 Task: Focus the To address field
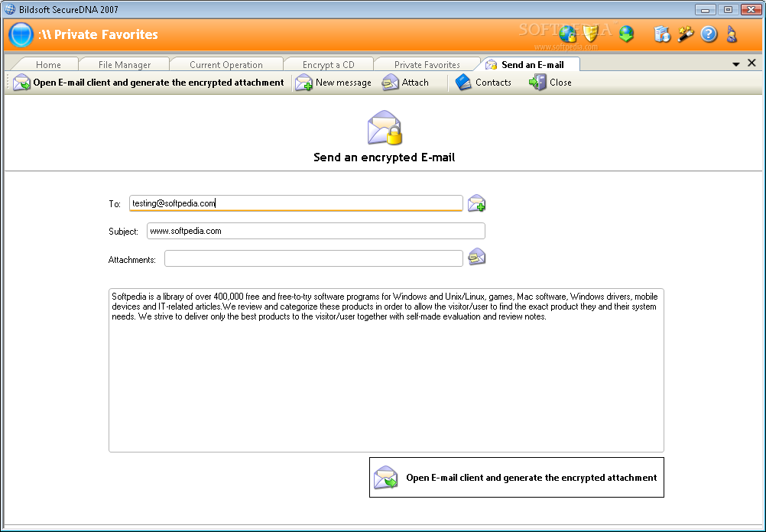(x=296, y=203)
